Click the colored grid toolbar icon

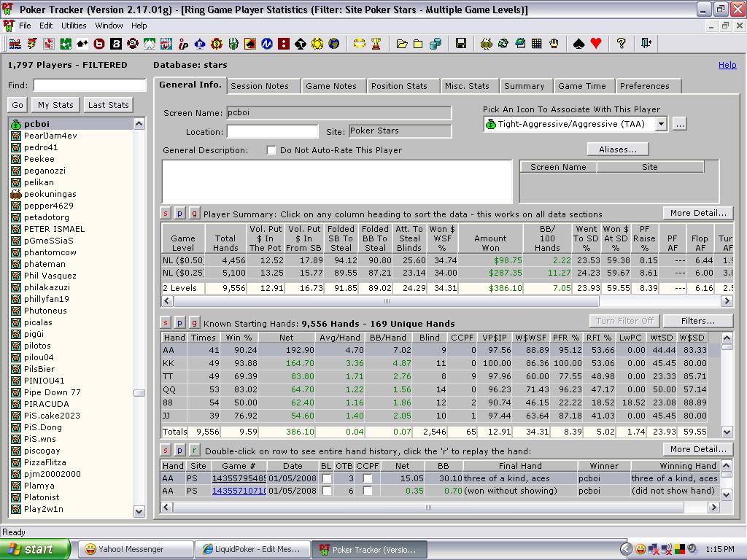(537, 44)
